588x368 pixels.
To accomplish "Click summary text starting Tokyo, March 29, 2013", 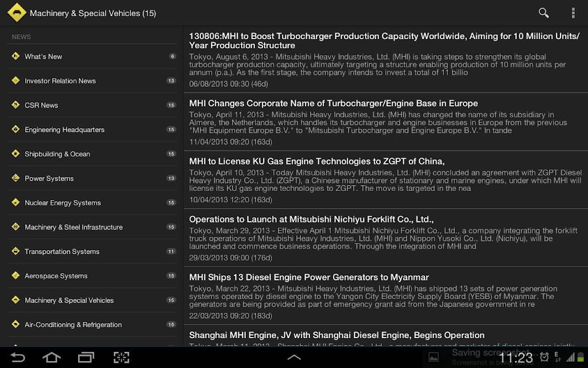I will [383, 239].
